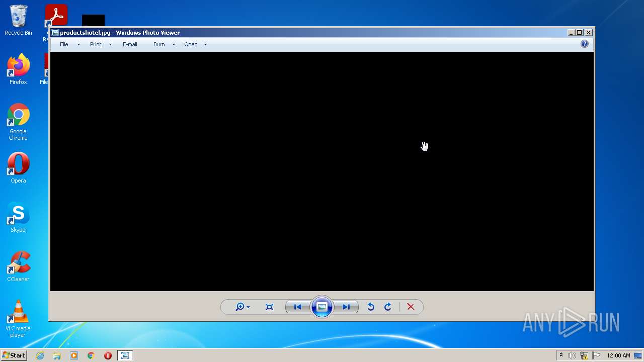This screenshot has width=644, height=362.
Task: Open the Start menu
Action: [x=14, y=355]
